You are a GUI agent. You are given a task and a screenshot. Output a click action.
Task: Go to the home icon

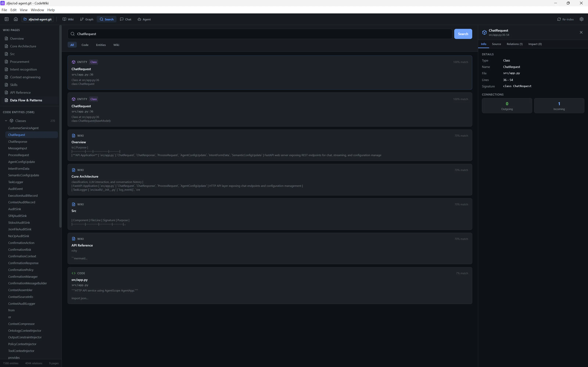coord(16,19)
